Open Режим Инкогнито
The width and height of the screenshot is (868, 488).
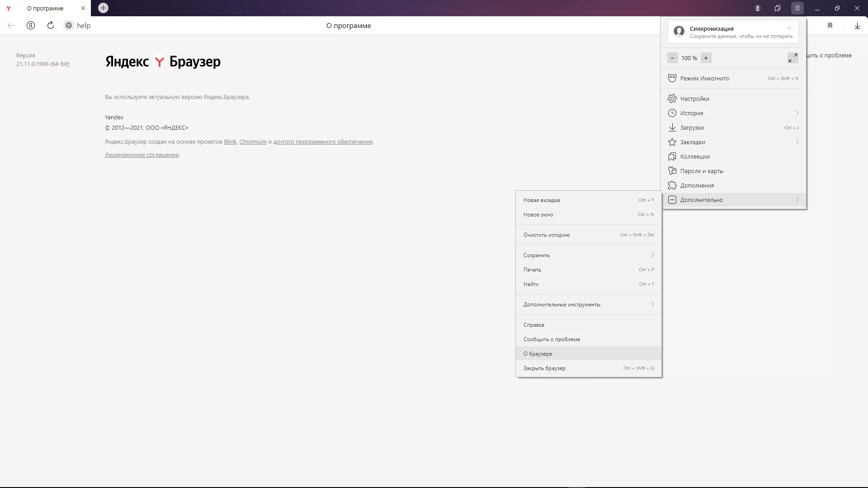734,78
